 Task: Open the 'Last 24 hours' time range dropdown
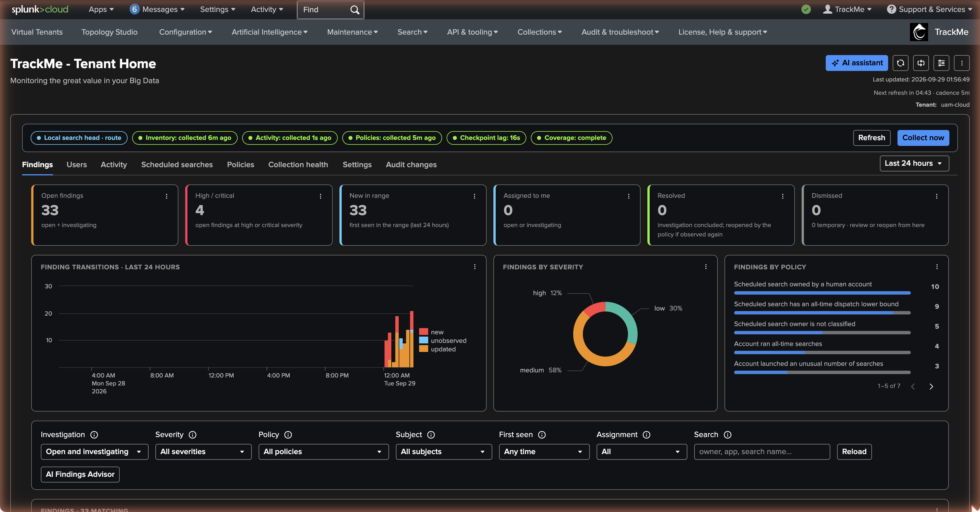tap(914, 163)
